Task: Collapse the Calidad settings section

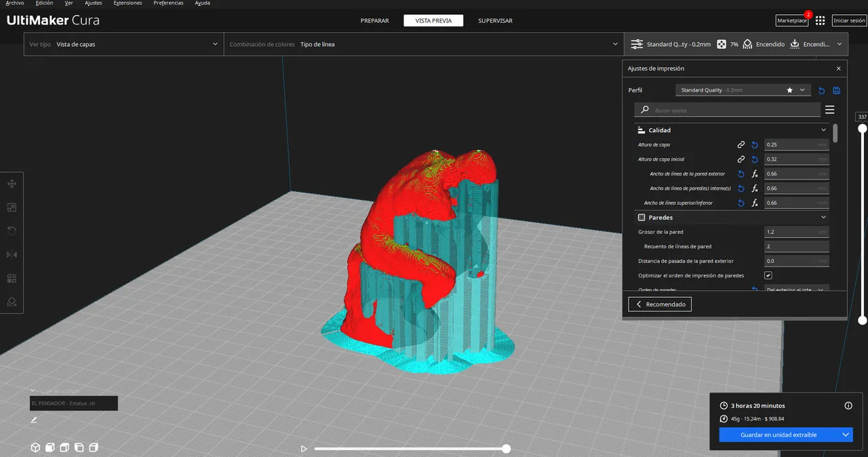Action: tap(824, 130)
